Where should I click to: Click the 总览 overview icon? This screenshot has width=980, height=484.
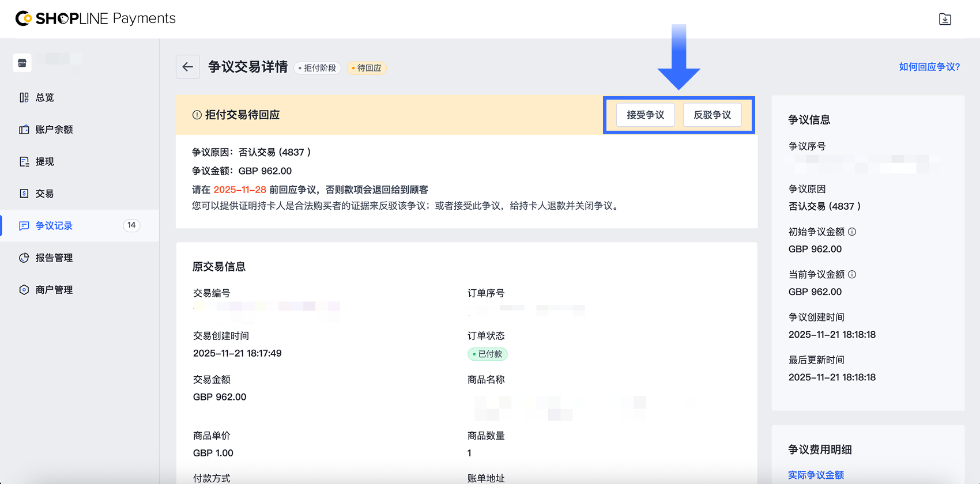(24, 97)
